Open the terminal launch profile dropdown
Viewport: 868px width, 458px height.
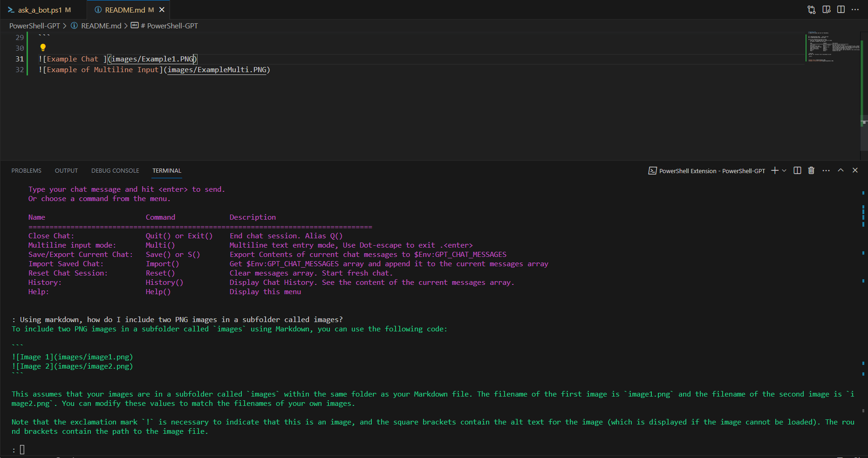[784, 170]
